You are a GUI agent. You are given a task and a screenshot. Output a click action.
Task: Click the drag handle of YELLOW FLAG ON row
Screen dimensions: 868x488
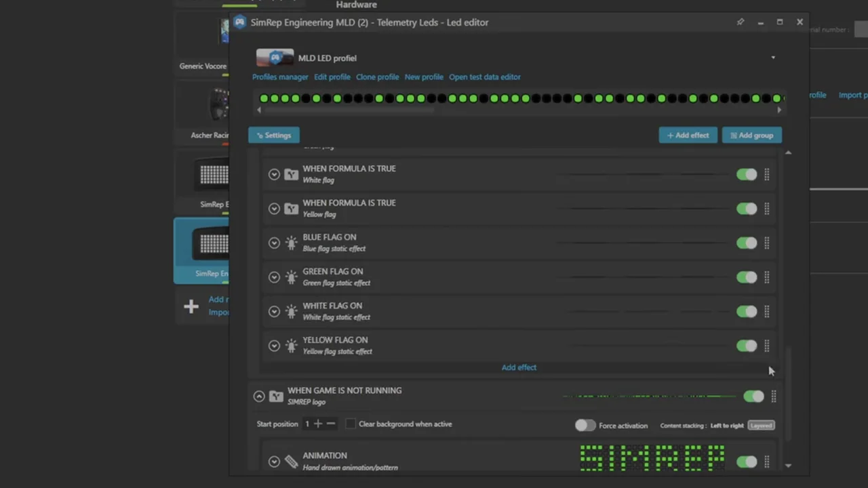767,346
